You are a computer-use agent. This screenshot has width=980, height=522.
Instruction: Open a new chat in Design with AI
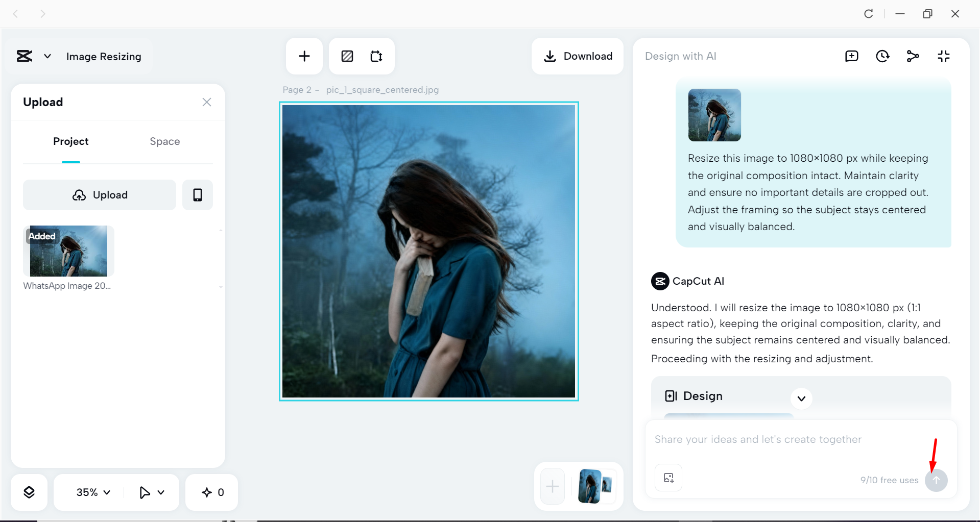851,56
